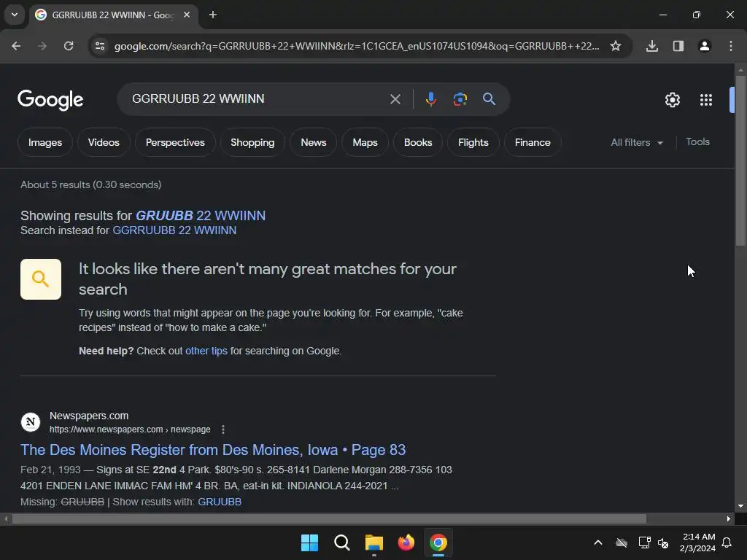Show hidden system tray icons
Viewport: 747px width, 560px height.
click(598, 542)
